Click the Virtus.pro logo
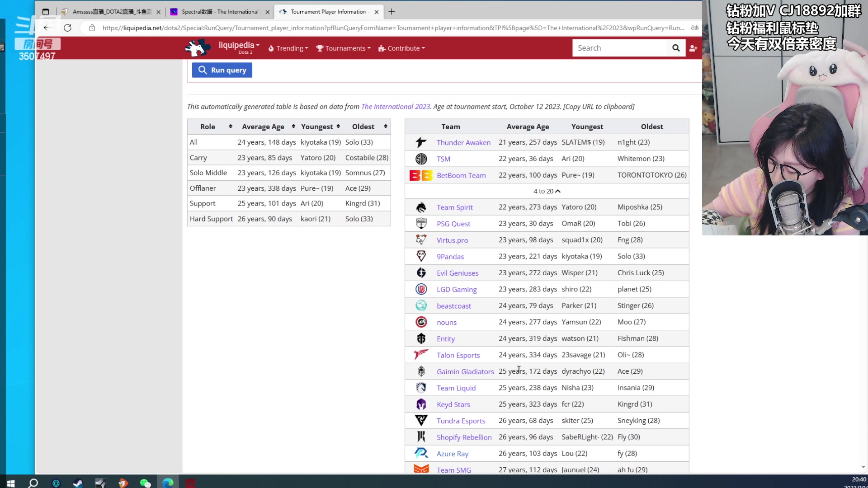Image resolution: width=868 pixels, height=488 pixels. click(x=421, y=240)
